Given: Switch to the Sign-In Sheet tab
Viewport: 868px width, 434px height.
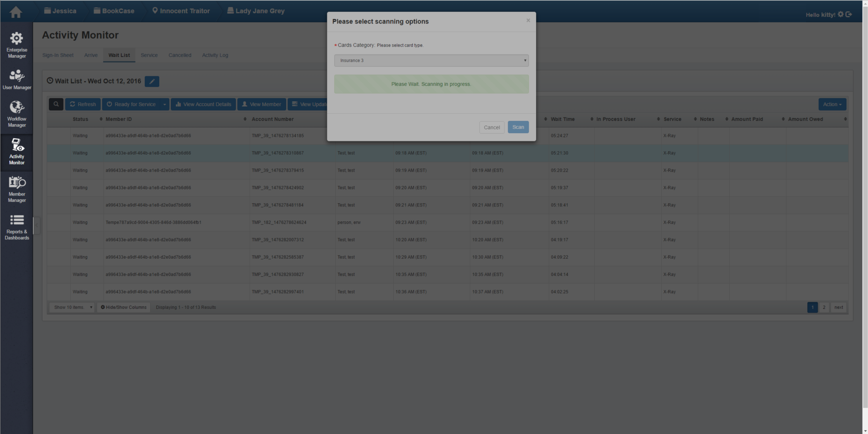Looking at the screenshot, I should click(x=58, y=55).
